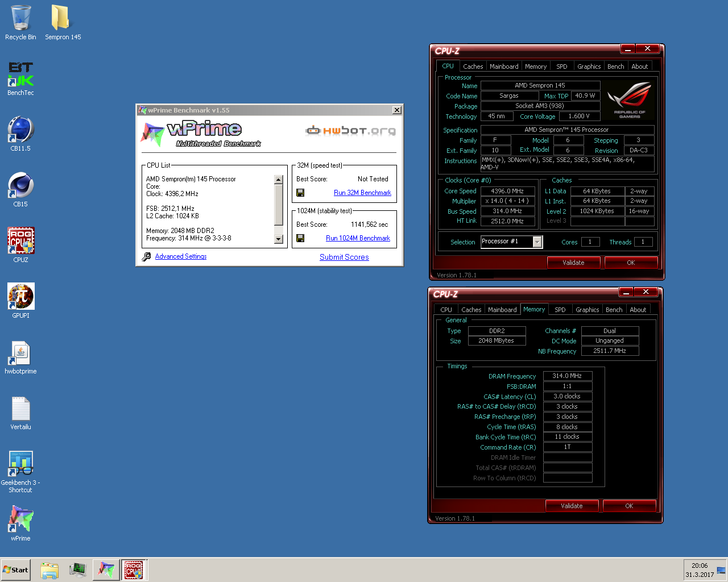The width and height of the screenshot is (728, 582).
Task: Open SPD tab in top CPU-Z window
Action: [562, 66]
